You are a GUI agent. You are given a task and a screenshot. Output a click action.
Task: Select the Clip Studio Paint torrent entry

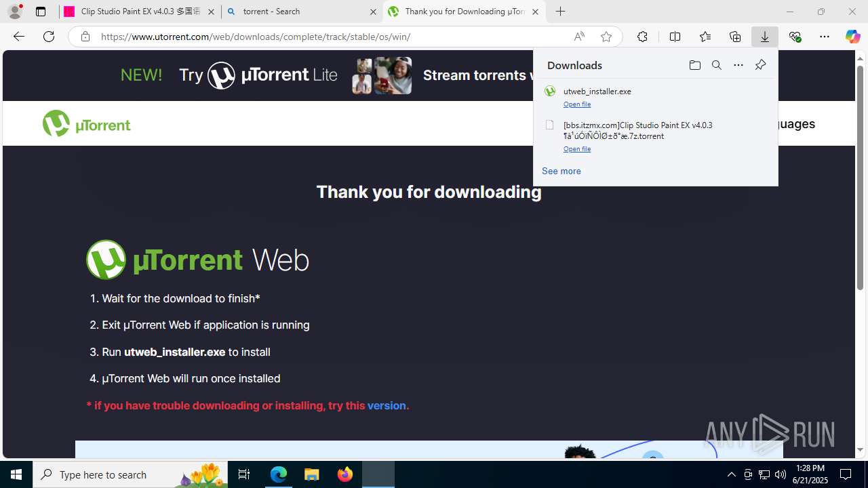point(655,136)
